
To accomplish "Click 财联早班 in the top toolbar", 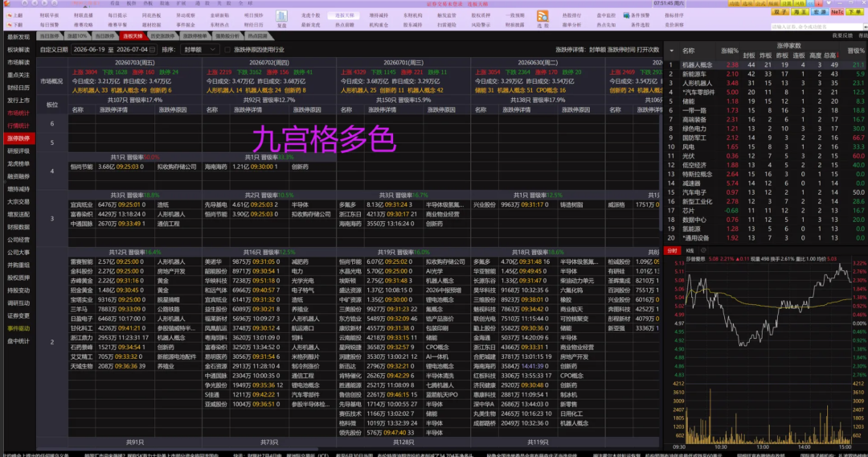I will [x=49, y=15].
